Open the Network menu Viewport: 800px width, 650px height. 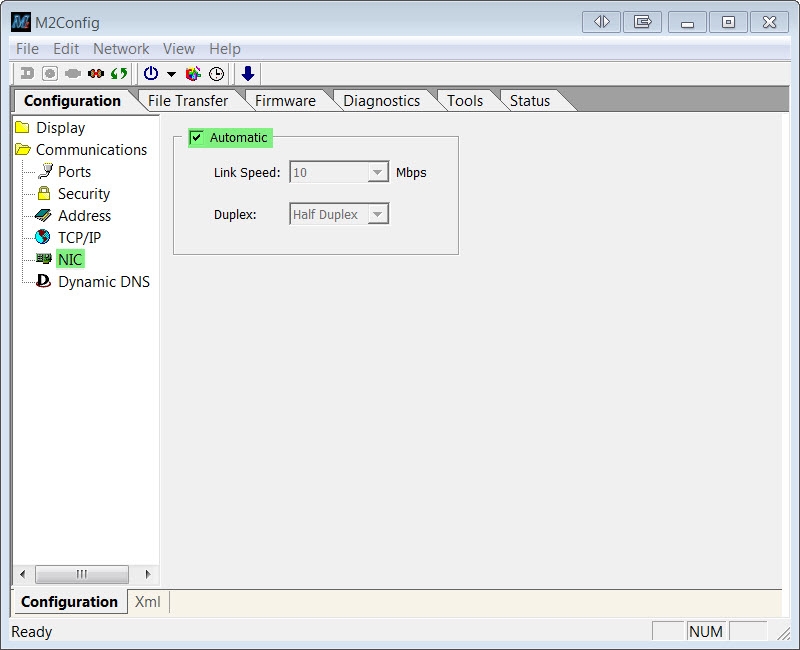pyautogui.click(x=121, y=49)
